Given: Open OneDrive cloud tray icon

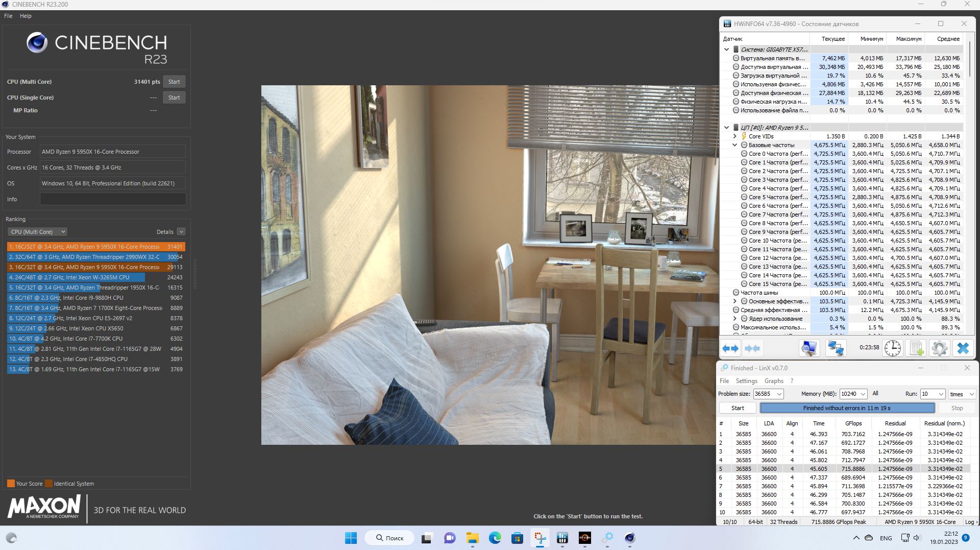Looking at the screenshot, I should click(x=869, y=538).
